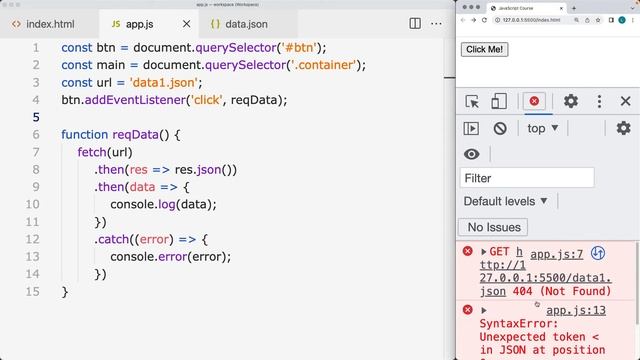Open the top JavaScript context dropdown
The height and width of the screenshot is (360, 640).
(x=542, y=129)
